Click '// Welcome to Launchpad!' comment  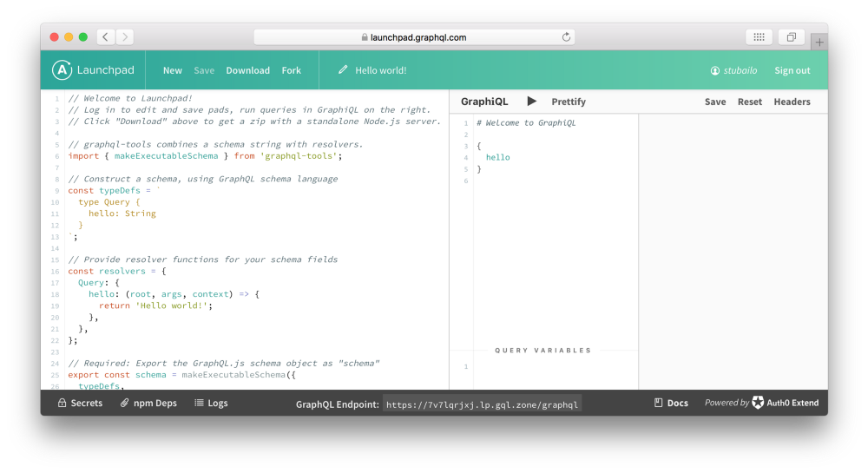click(x=130, y=98)
